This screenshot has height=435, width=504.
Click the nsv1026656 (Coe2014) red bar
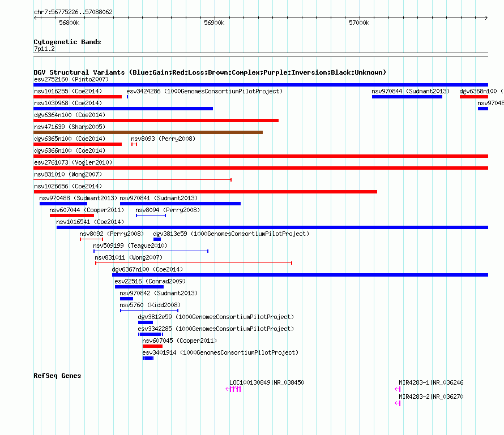click(206, 192)
